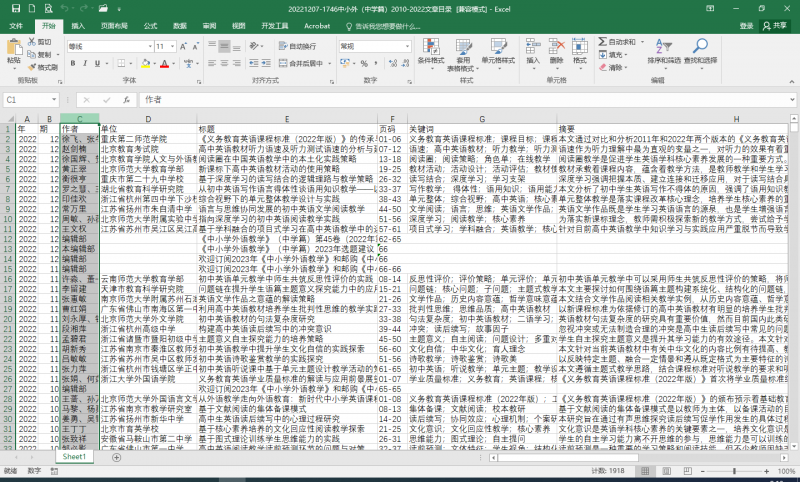Expand the Name Box dropdown arrow
Viewport: 800px width, 482px height.
tap(54, 100)
